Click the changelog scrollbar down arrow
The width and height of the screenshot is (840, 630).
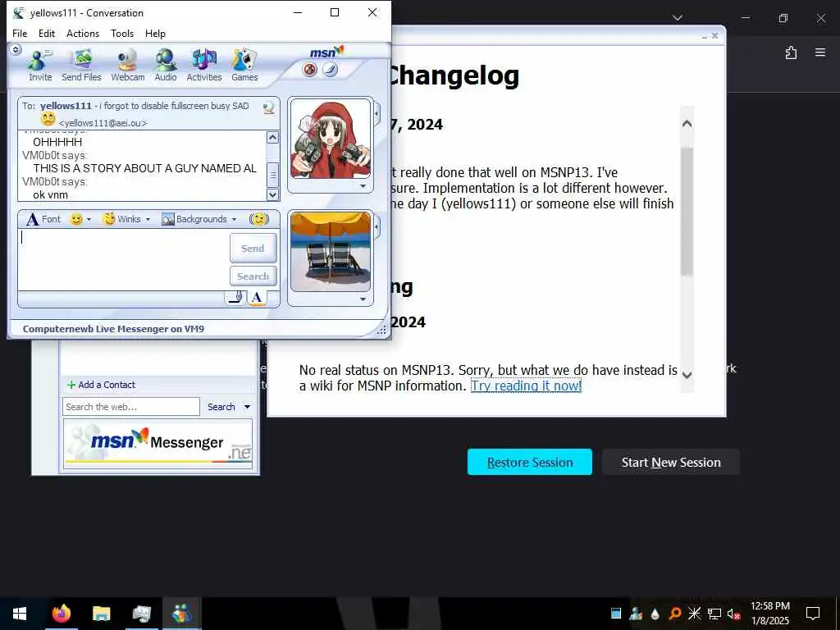click(687, 374)
